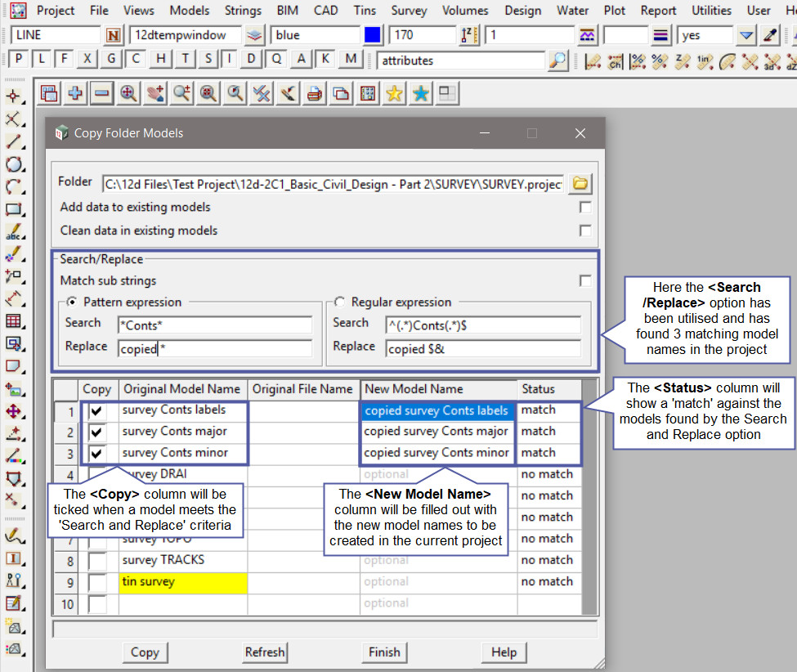Click the folder browse icon
The height and width of the screenshot is (672, 797).
(x=580, y=183)
